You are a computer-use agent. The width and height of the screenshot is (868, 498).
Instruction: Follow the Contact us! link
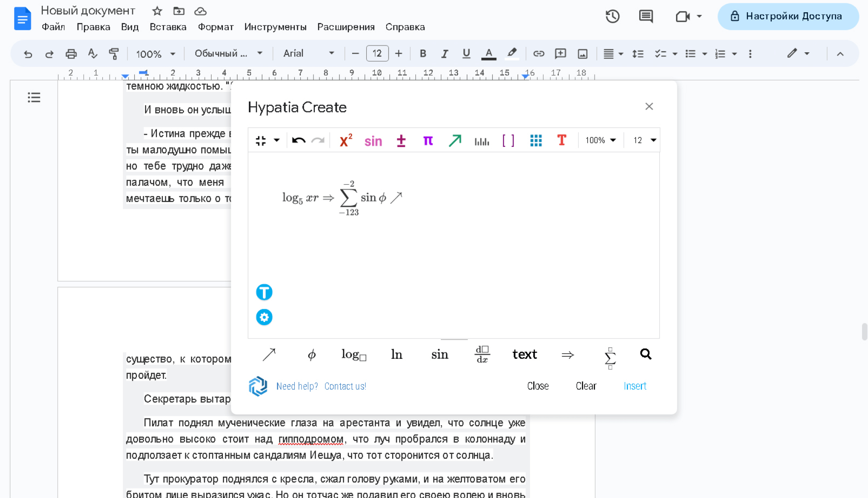click(345, 386)
